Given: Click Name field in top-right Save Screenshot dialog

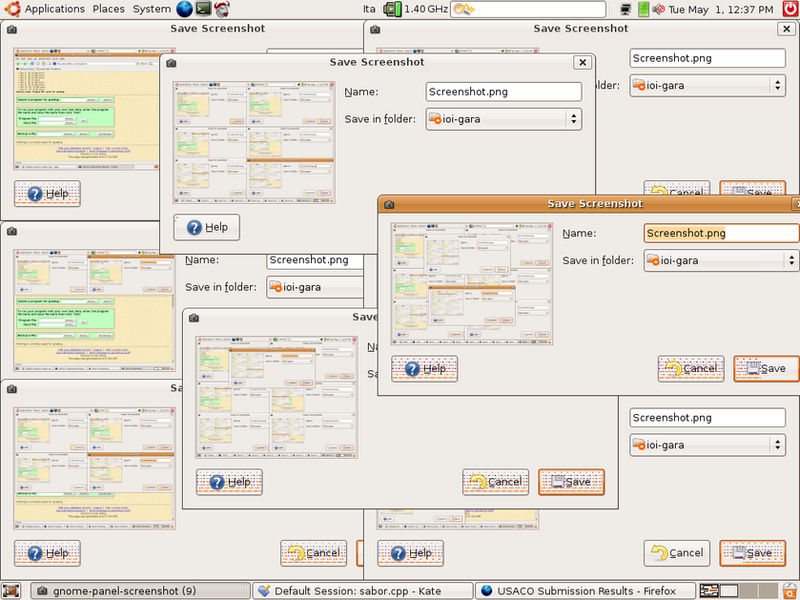Looking at the screenshot, I should point(707,58).
